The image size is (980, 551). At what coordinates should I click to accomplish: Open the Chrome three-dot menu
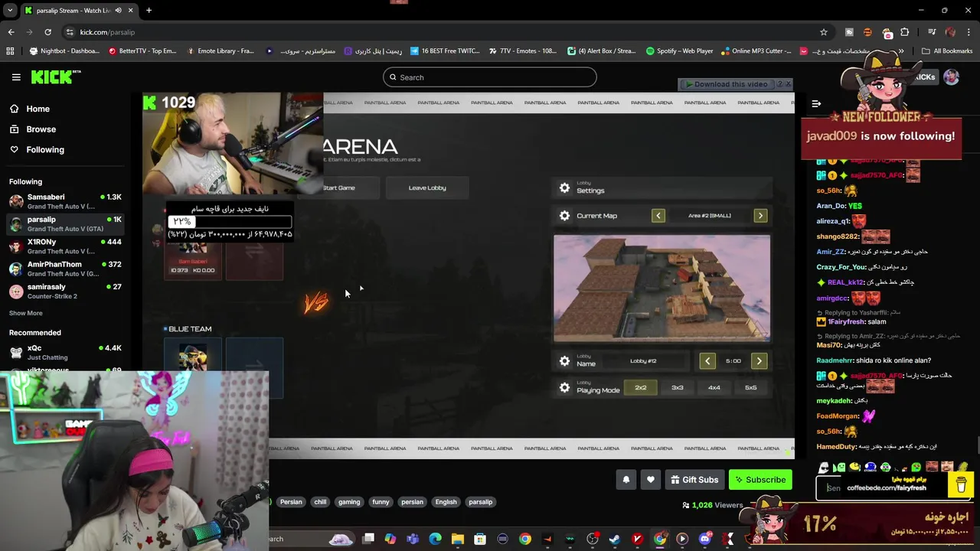969,32
